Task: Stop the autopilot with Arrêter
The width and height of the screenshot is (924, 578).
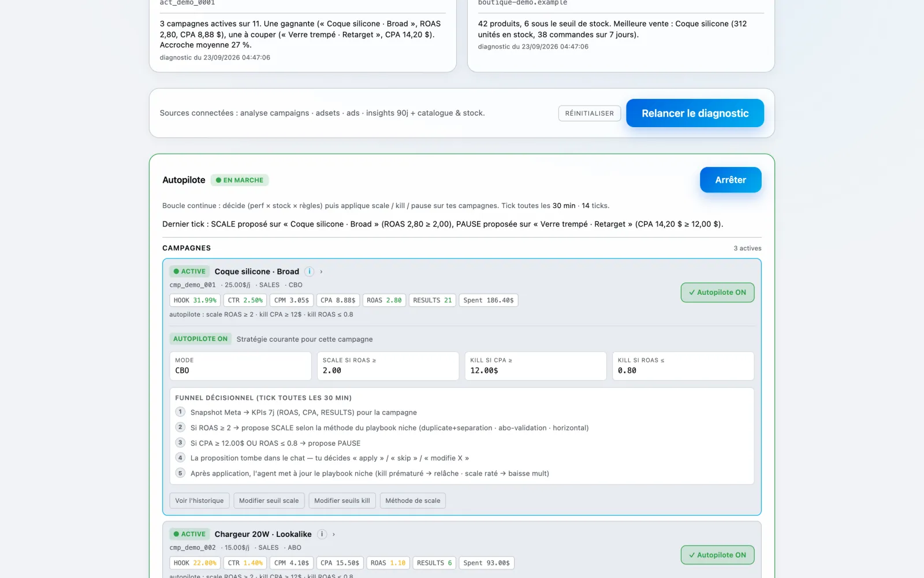Action: (x=731, y=180)
